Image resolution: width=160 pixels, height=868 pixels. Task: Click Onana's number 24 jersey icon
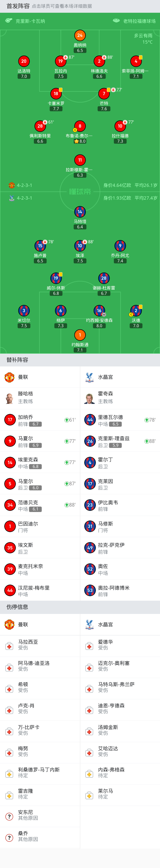(x=80, y=35)
